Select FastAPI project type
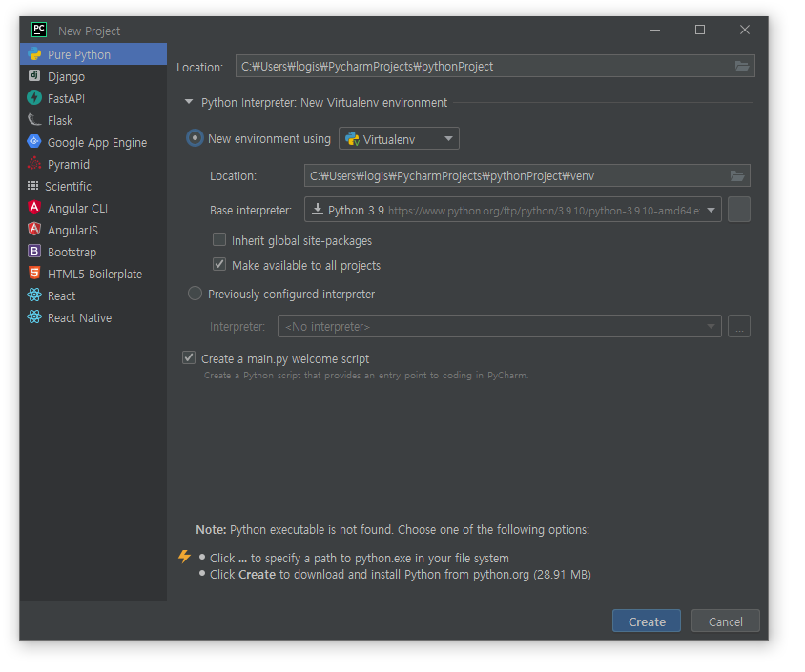Screen dimensions: 805x672 click(93, 98)
